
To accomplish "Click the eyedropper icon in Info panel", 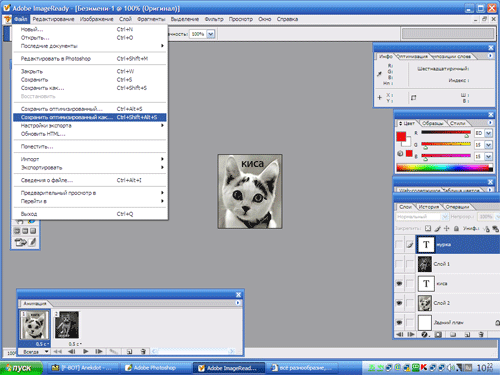I will tap(379, 74).
